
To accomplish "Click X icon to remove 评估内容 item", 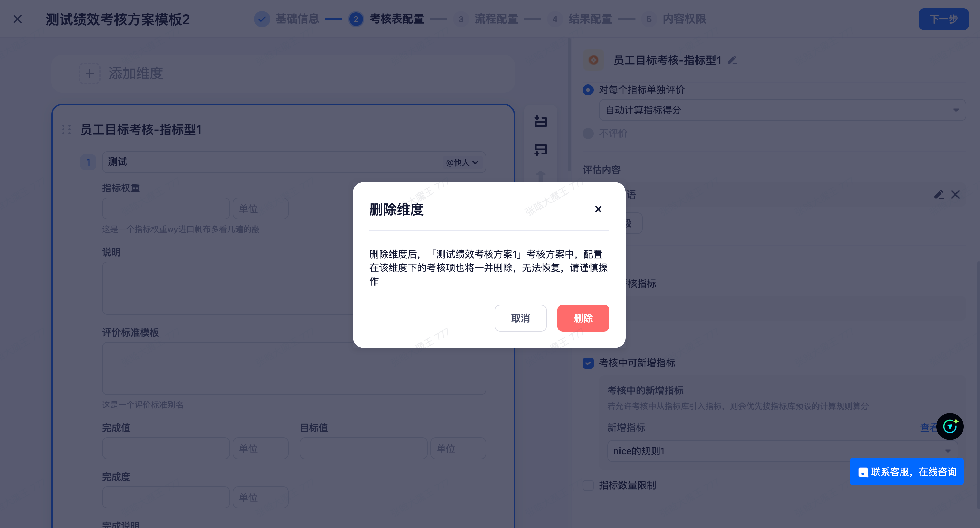I will [x=955, y=195].
